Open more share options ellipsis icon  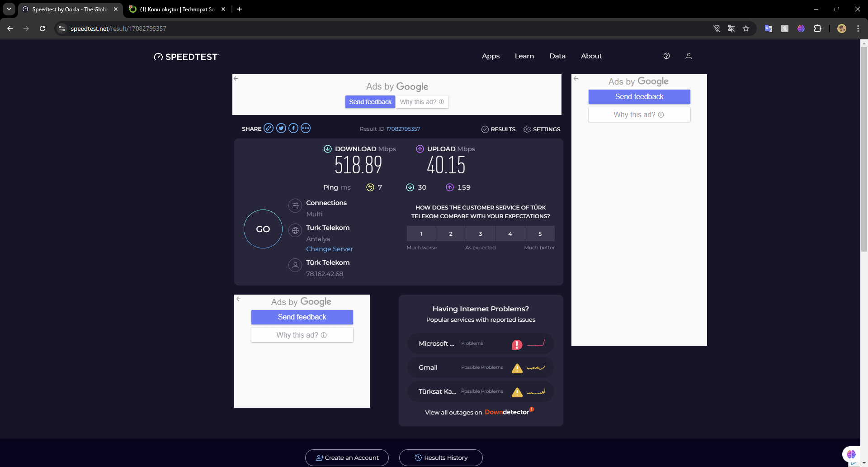click(x=306, y=129)
